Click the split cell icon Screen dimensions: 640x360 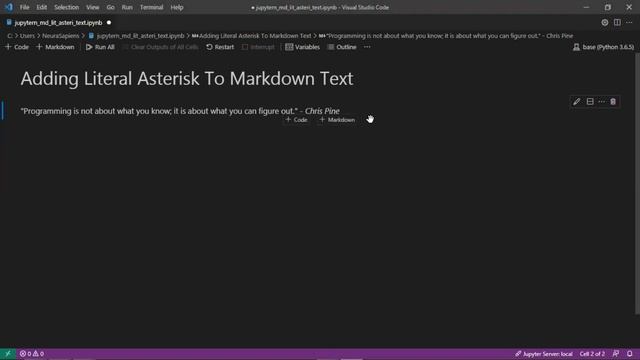[590, 102]
